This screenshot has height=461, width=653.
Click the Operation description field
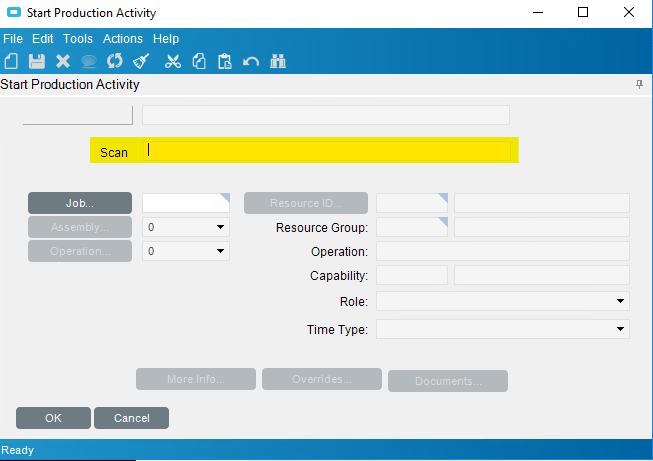point(503,251)
